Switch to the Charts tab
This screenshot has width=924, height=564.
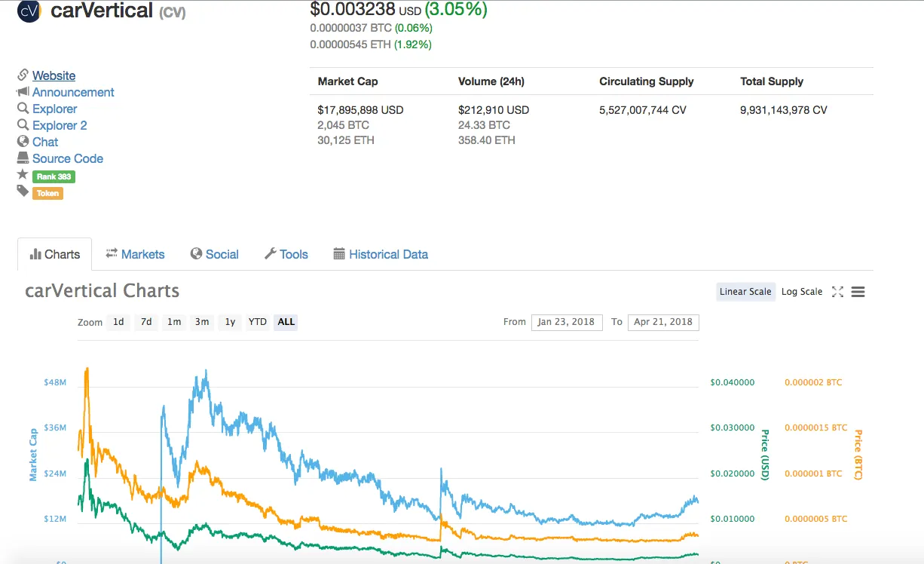tap(54, 254)
